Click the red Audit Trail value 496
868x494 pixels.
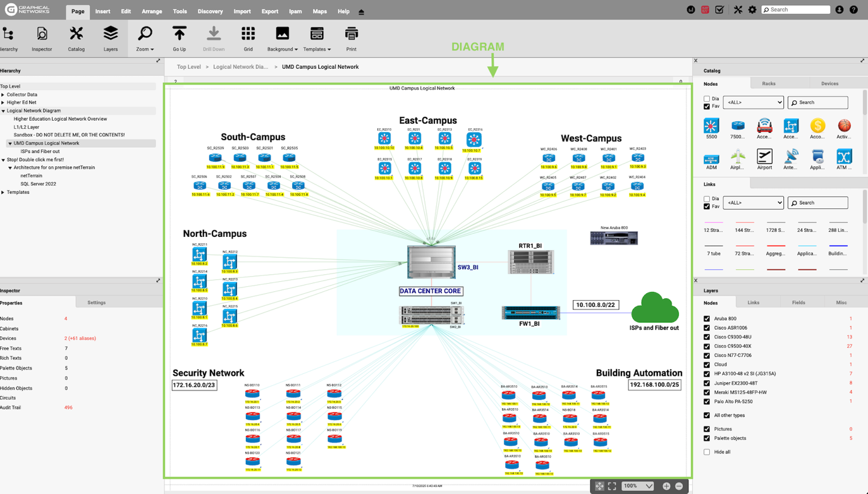coord(68,407)
